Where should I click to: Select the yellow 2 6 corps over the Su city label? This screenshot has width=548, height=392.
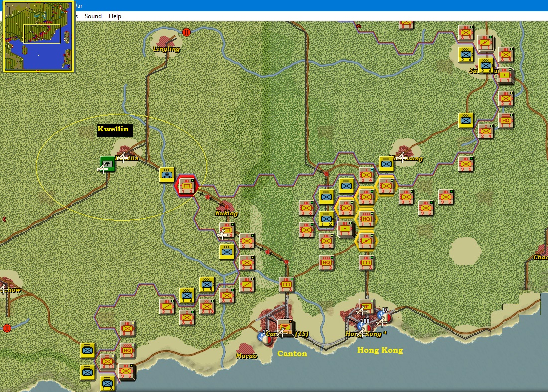486,66
